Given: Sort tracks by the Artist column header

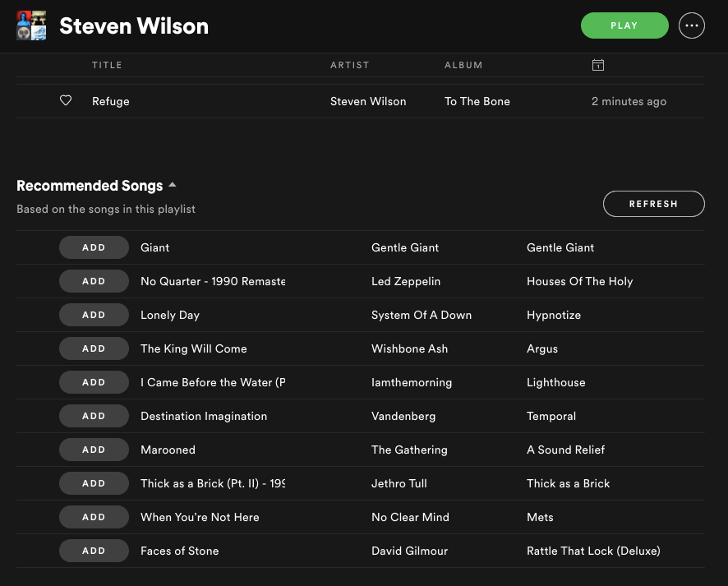Looking at the screenshot, I should tap(349, 65).
